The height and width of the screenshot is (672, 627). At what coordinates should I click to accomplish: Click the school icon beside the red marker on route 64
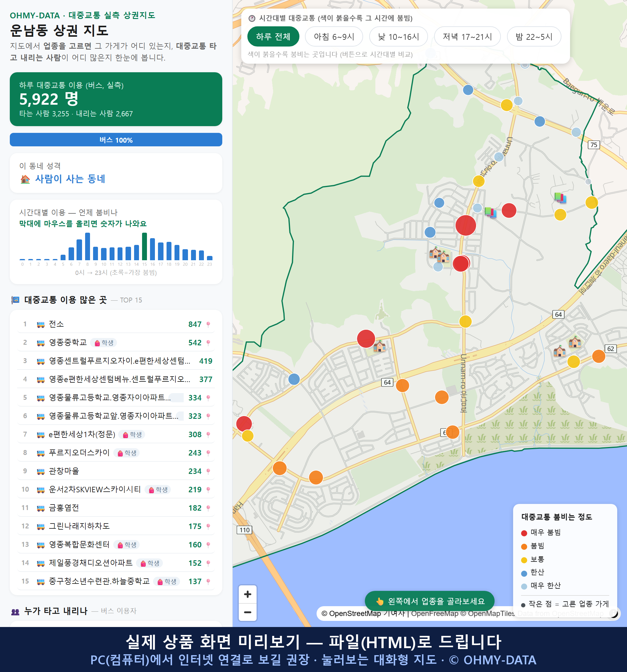click(380, 346)
